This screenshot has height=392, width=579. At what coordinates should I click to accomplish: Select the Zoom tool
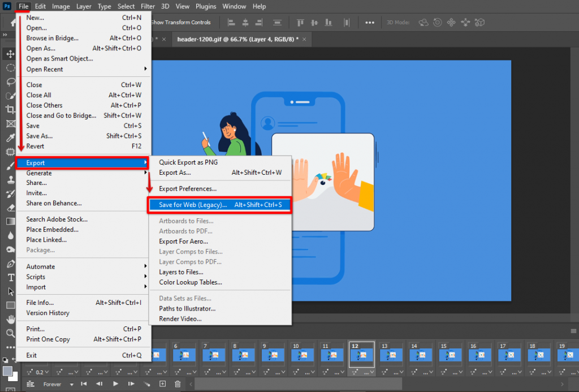[10, 333]
